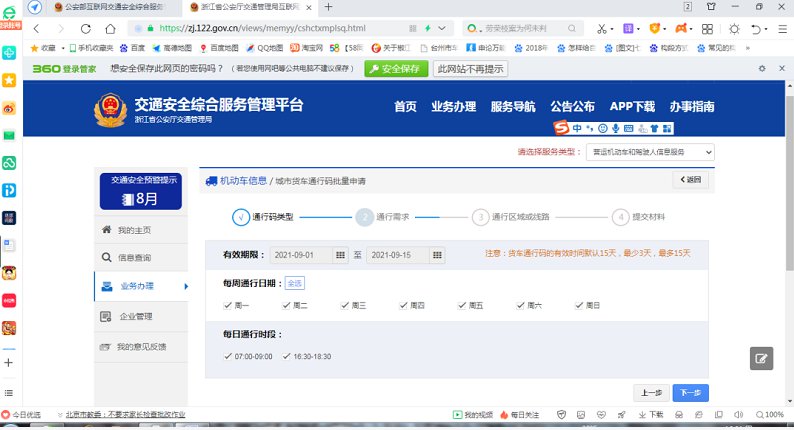Click the floating edit feedback icon
Screen dimensions: 794x430
[761, 358]
